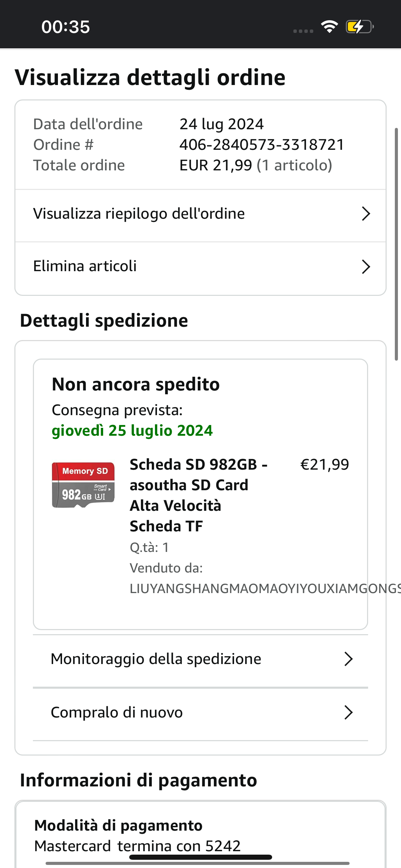This screenshot has width=401, height=868.
Task: Tap the Wi-Fi status icon
Action: (x=329, y=26)
